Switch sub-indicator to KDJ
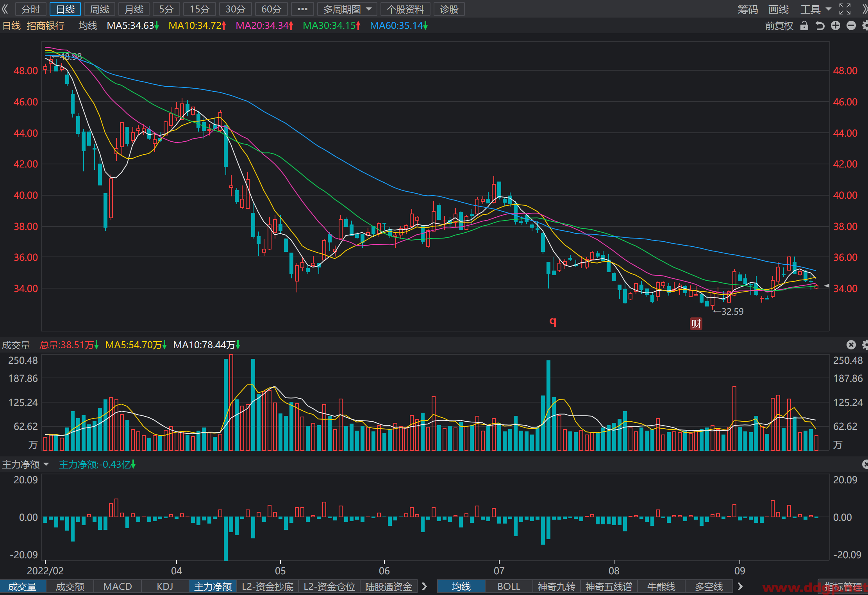 tap(165, 586)
